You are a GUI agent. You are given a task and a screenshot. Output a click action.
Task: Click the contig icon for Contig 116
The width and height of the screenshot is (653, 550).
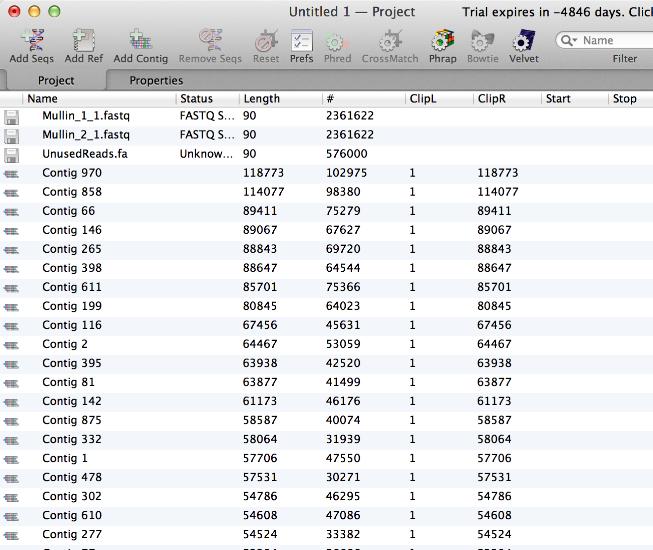click(12, 327)
